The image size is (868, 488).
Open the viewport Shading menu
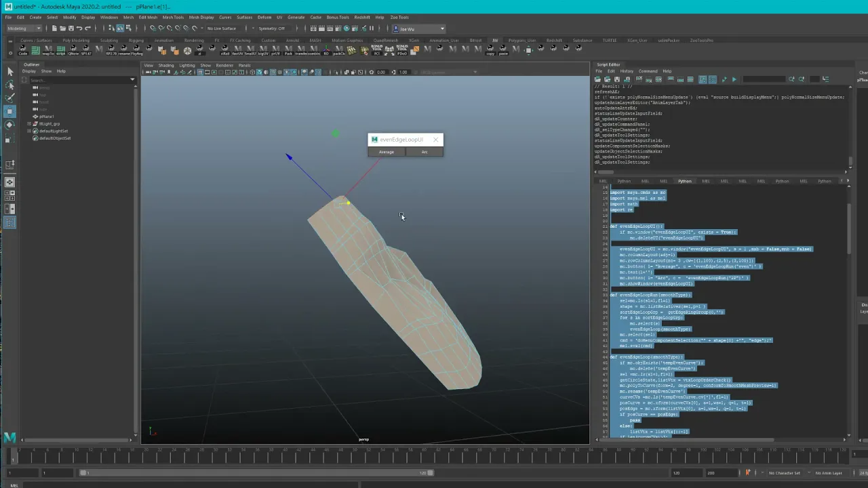click(x=166, y=65)
